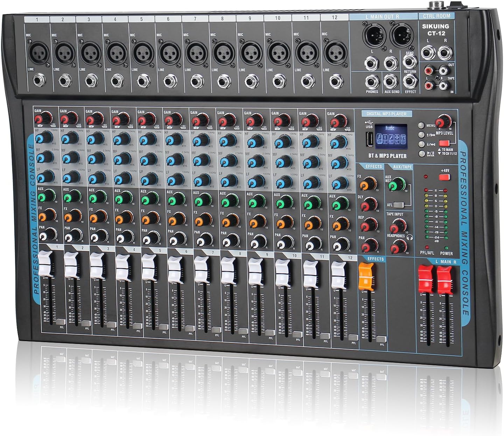
Task: Toggle the +48V phantom power switch
Action: click(x=444, y=178)
